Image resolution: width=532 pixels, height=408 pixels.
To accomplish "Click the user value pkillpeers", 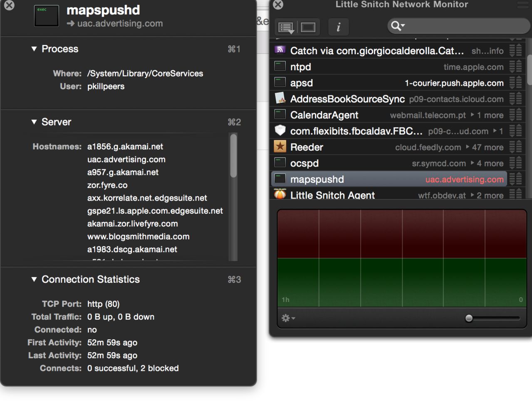I will 106,86.
